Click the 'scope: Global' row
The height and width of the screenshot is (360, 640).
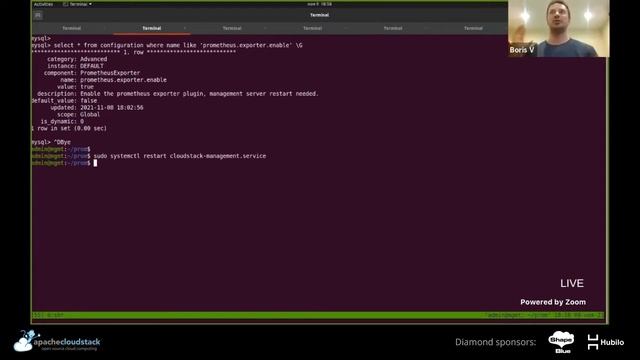78,115
